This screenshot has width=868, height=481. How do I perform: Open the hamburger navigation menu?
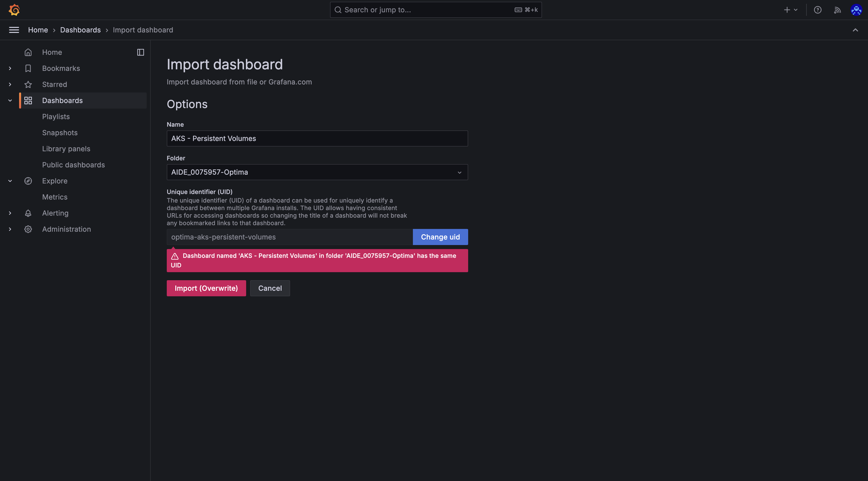click(x=14, y=30)
